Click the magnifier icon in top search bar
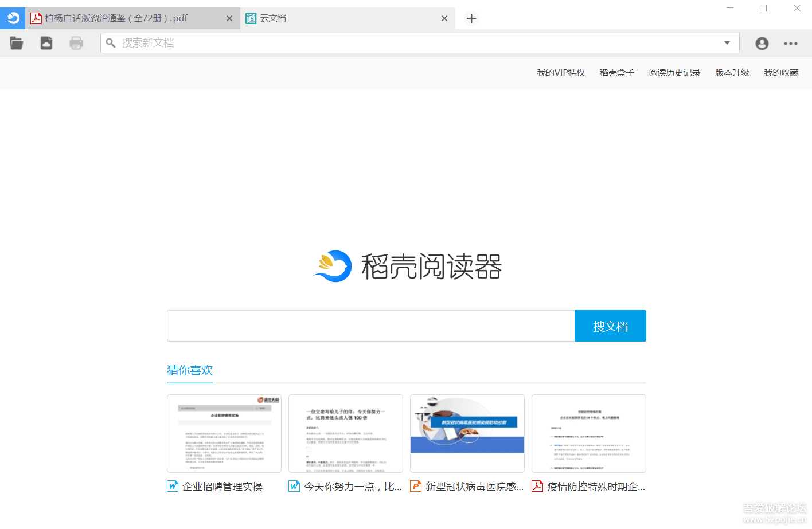Image resolution: width=812 pixels, height=529 pixels. pyautogui.click(x=111, y=43)
